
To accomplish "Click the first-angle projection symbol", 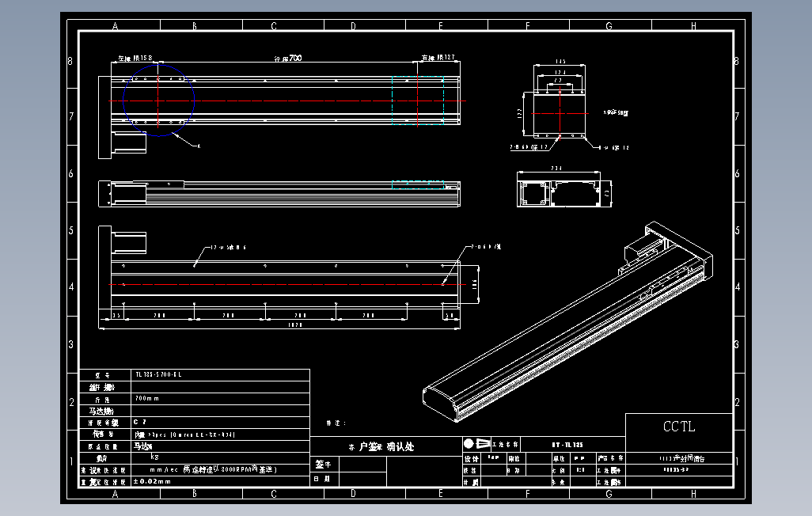I will [477, 443].
